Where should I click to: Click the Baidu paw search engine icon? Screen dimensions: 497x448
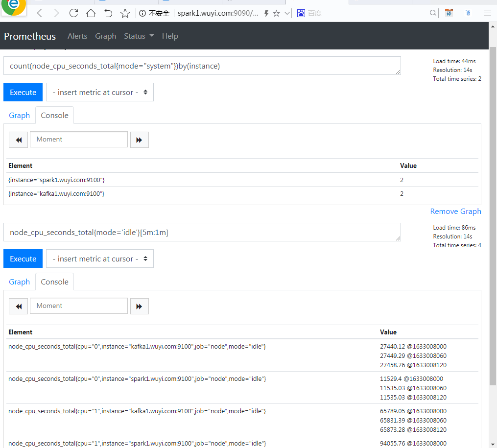pos(301,13)
